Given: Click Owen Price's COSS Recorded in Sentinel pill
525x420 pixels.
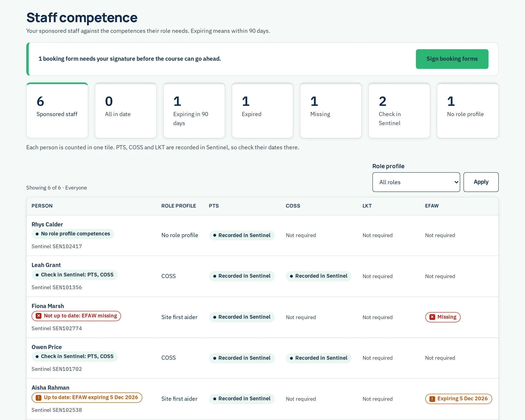Looking at the screenshot, I should (x=319, y=358).
